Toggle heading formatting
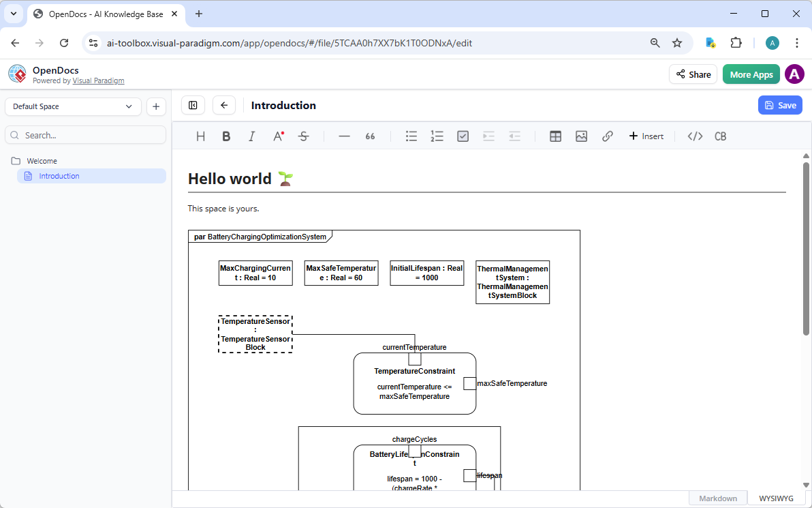Screen dimensions: 812x508 [200, 136]
